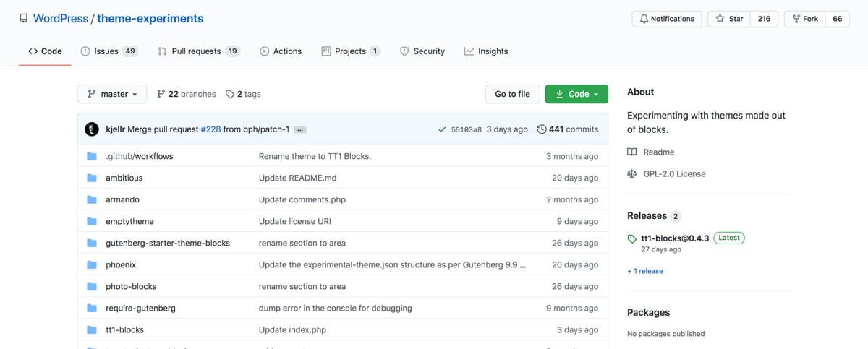Open the .github/workflows folder

pos(140,156)
